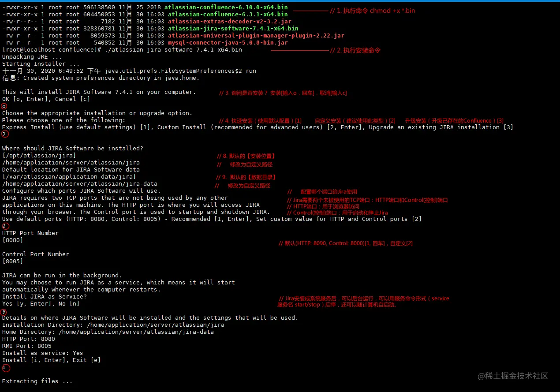Click green atlassian-jira-software-7.4.1-x64.bin in file listing
560x392 pixels.
tap(233, 29)
